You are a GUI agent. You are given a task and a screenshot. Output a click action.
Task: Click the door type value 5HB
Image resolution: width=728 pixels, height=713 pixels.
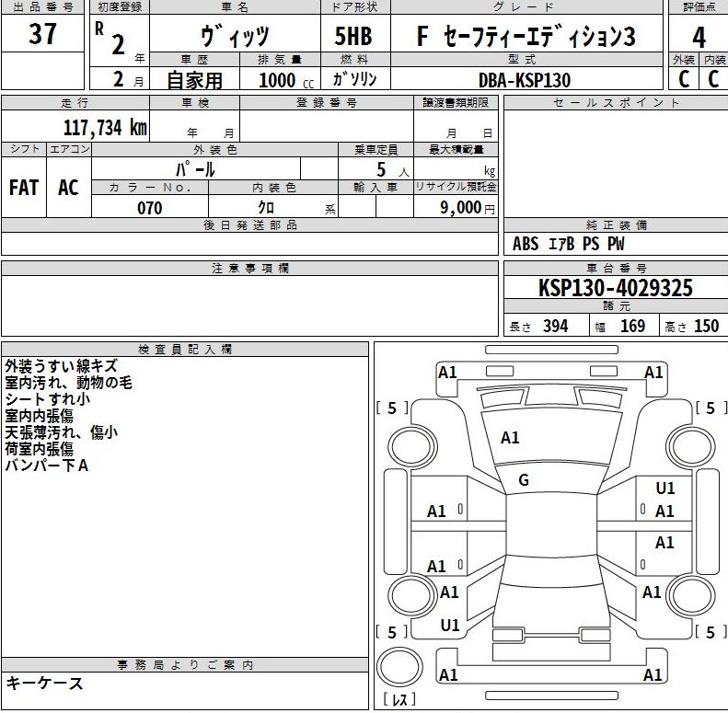(353, 36)
